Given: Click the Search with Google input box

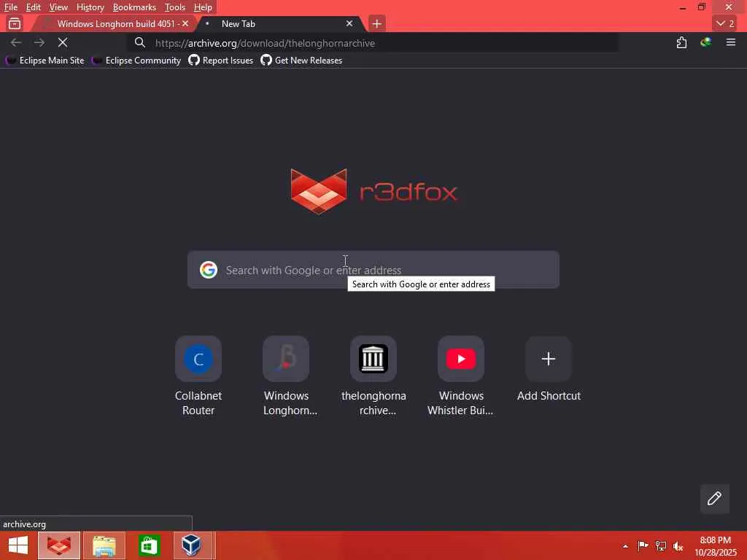Looking at the screenshot, I should tap(373, 270).
